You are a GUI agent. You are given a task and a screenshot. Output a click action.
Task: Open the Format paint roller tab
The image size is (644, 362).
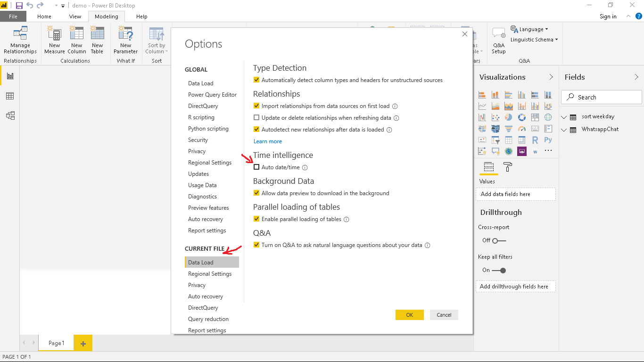tap(508, 167)
